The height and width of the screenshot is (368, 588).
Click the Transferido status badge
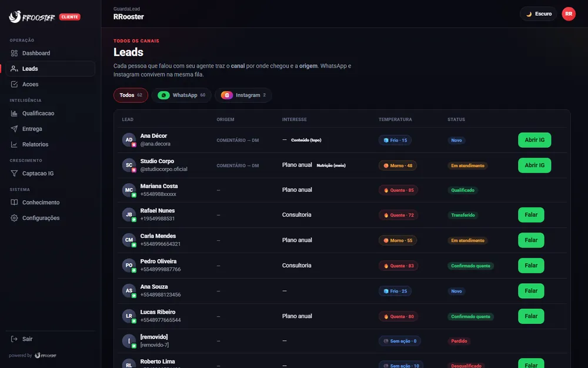pyautogui.click(x=463, y=215)
